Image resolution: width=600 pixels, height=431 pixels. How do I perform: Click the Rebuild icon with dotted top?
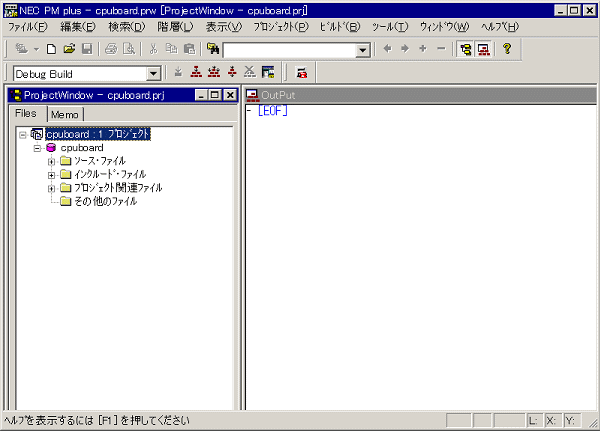214,72
